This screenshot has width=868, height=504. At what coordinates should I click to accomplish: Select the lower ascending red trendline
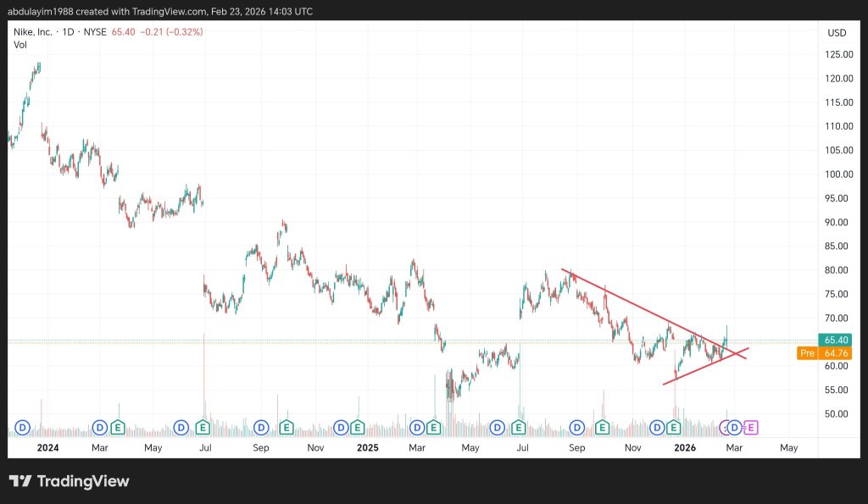[x=706, y=366]
